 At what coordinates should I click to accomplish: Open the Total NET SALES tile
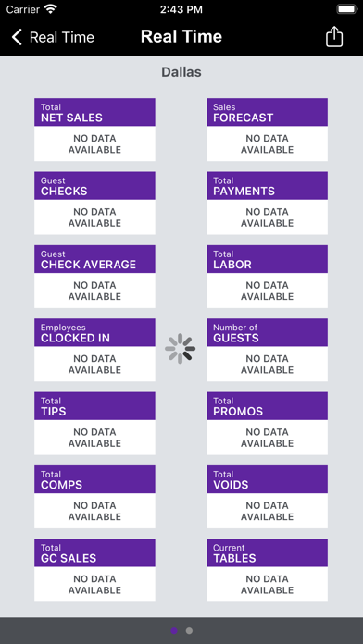click(x=94, y=130)
